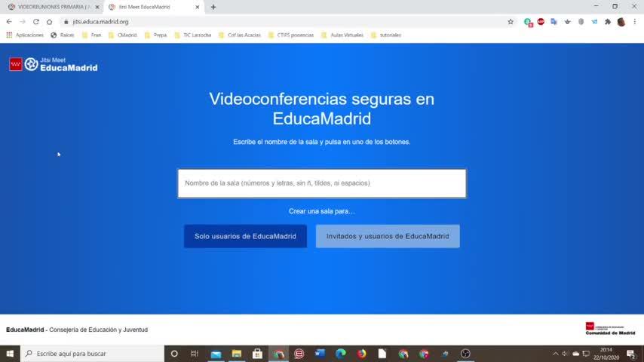
Task: Focus the Nombre de la sala field
Action: (322, 183)
